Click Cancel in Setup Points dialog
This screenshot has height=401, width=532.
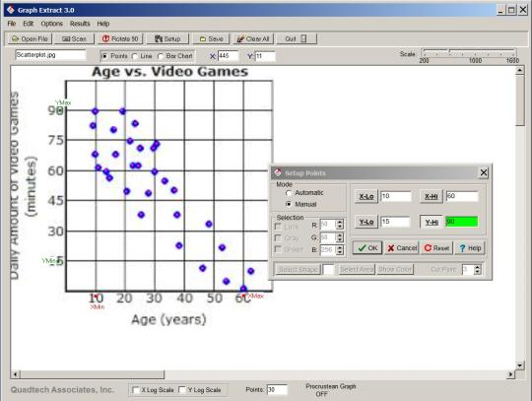tap(402, 248)
